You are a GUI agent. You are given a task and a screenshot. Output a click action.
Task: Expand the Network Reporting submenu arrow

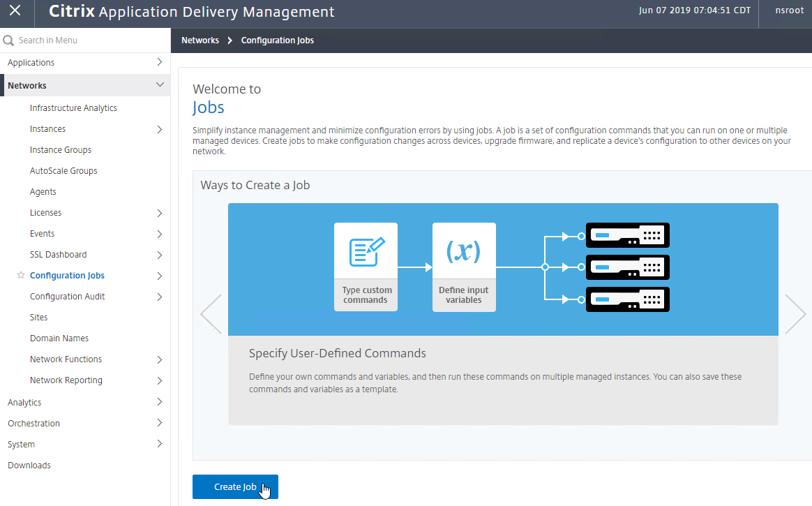(160, 380)
